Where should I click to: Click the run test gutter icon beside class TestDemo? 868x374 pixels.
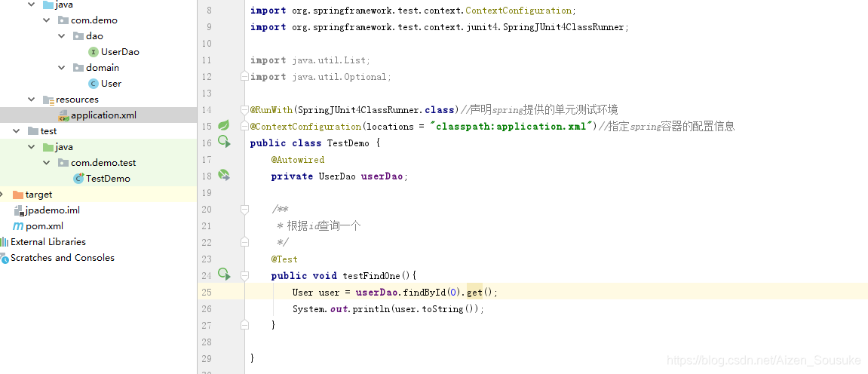coord(224,143)
